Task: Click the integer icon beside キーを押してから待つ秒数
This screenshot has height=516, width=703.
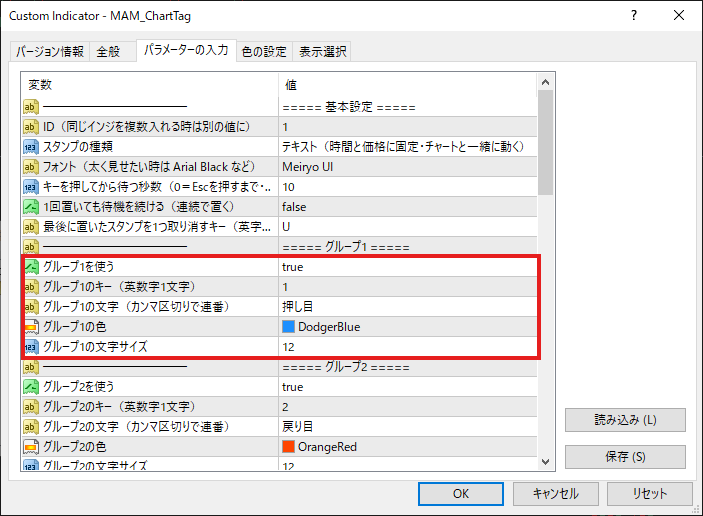Action: 30,187
